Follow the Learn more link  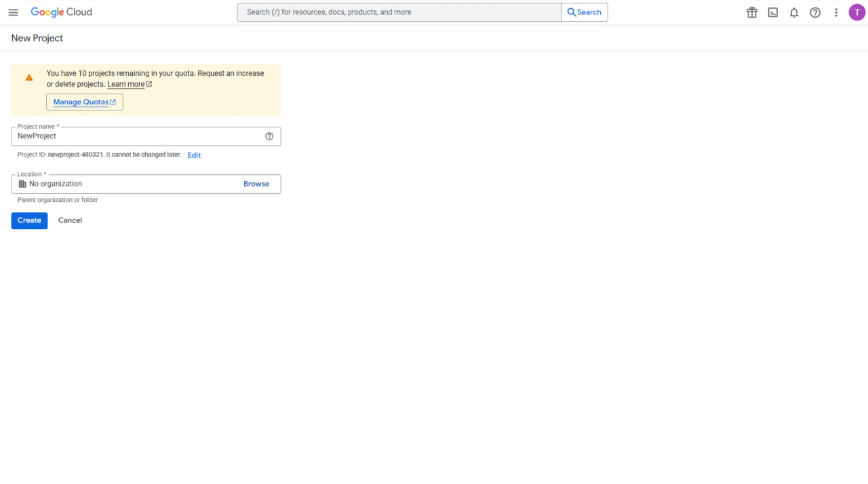(126, 84)
